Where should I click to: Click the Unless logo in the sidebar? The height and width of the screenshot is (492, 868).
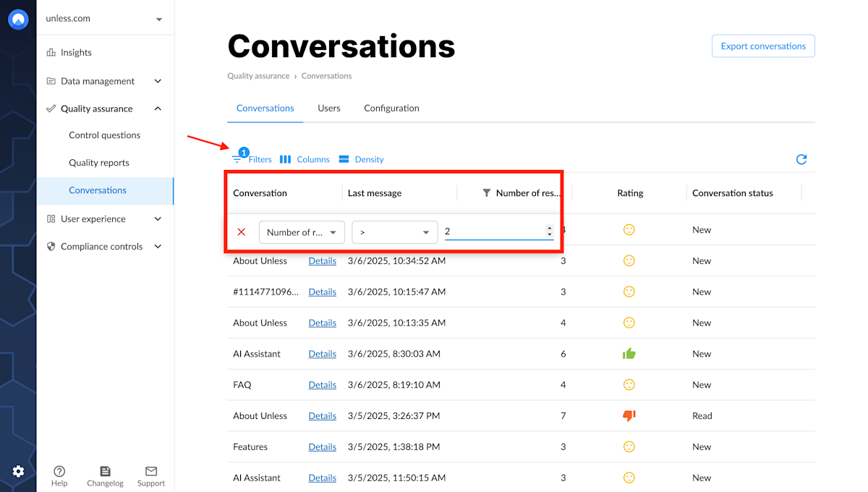[17, 19]
